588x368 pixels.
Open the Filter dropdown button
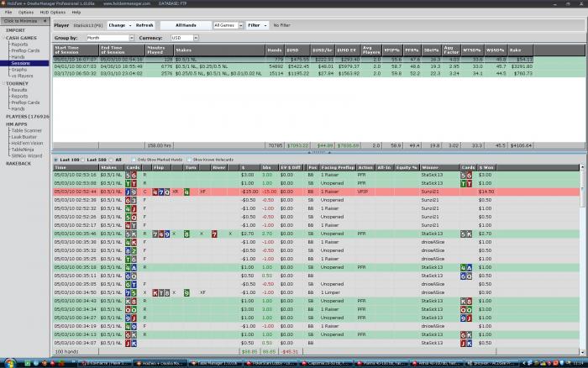[x=257, y=25]
